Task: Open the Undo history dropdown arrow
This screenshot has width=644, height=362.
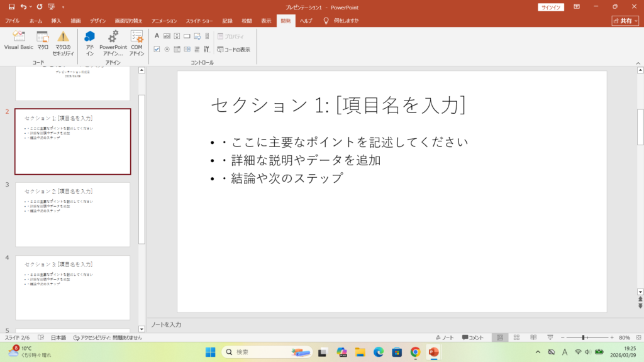Action: (x=31, y=6)
